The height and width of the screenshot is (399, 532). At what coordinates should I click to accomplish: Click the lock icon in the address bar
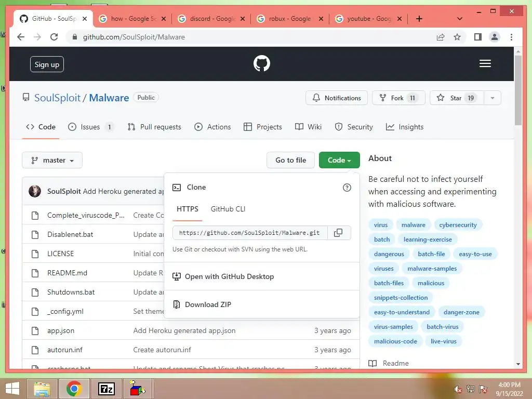click(75, 37)
